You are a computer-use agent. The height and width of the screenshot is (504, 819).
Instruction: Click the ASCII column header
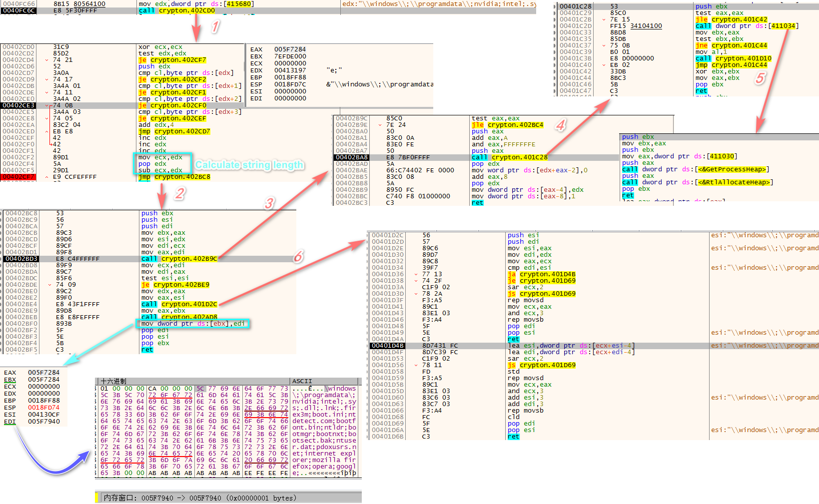(x=302, y=381)
